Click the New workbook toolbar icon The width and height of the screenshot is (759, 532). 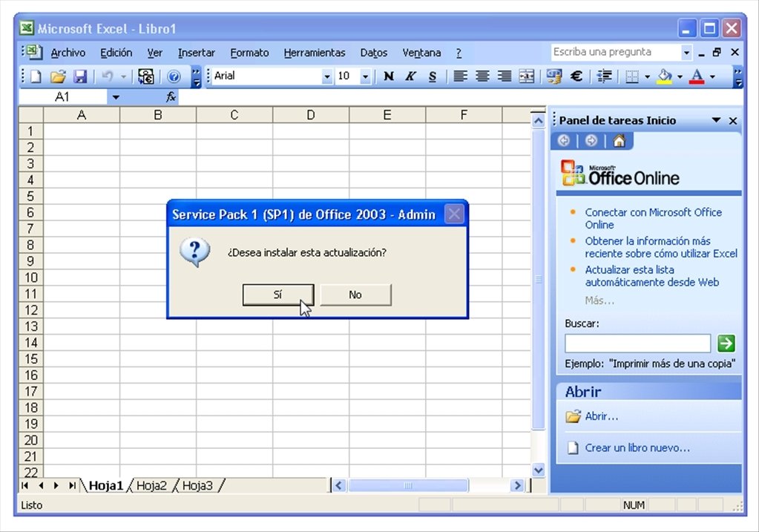pos(36,76)
